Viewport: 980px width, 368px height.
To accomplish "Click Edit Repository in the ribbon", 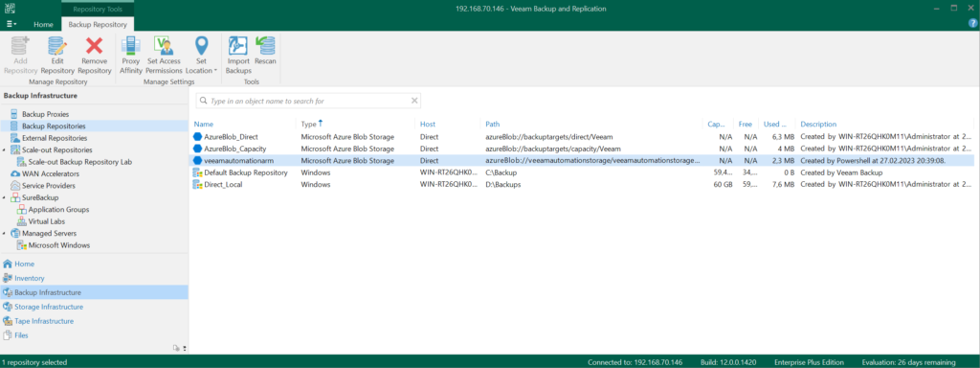I will coord(57,55).
